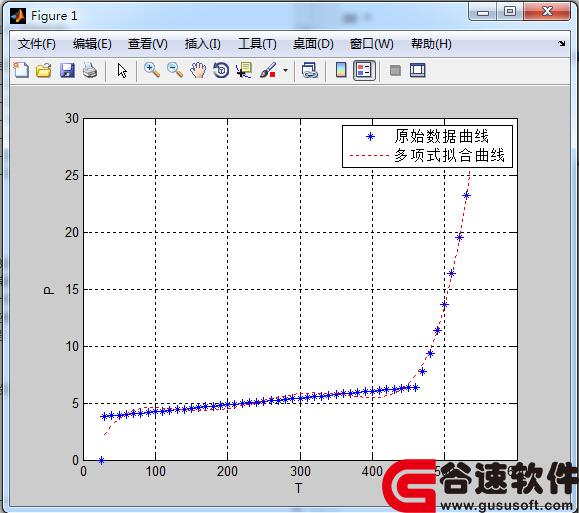The height and width of the screenshot is (513, 579).
Task: Print the figure using the printer icon
Action: point(90,70)
